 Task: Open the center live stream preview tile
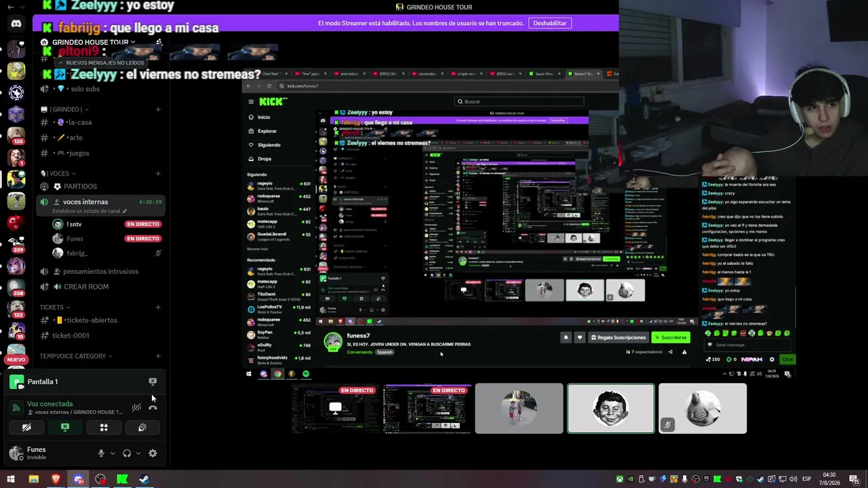point(427,409)
